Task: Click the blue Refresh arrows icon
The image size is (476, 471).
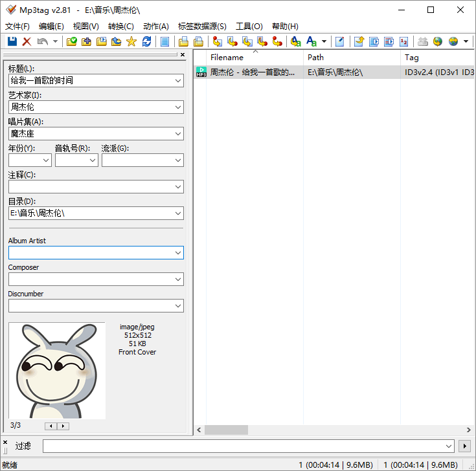Action: (147, 41)
